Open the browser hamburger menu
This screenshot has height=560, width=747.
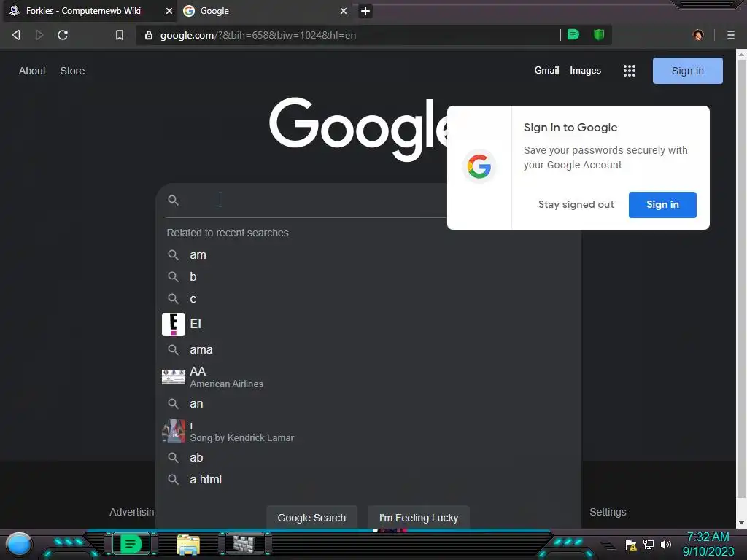pos(731,35)
